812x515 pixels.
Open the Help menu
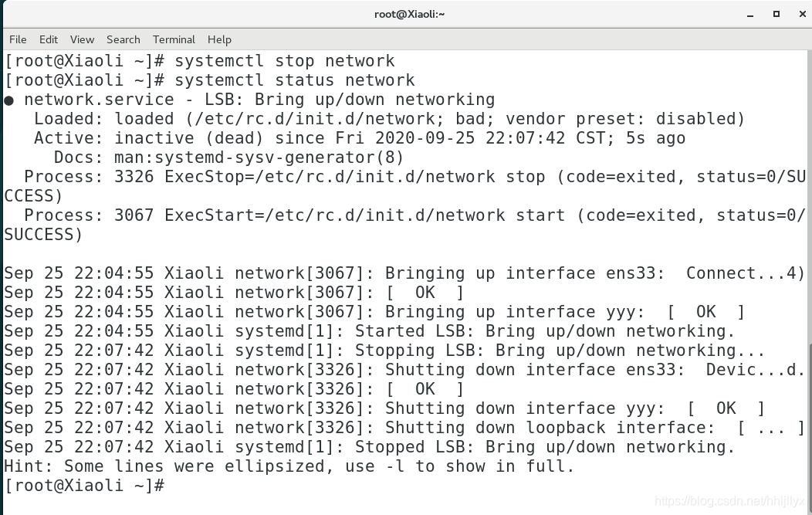(219, 39)
